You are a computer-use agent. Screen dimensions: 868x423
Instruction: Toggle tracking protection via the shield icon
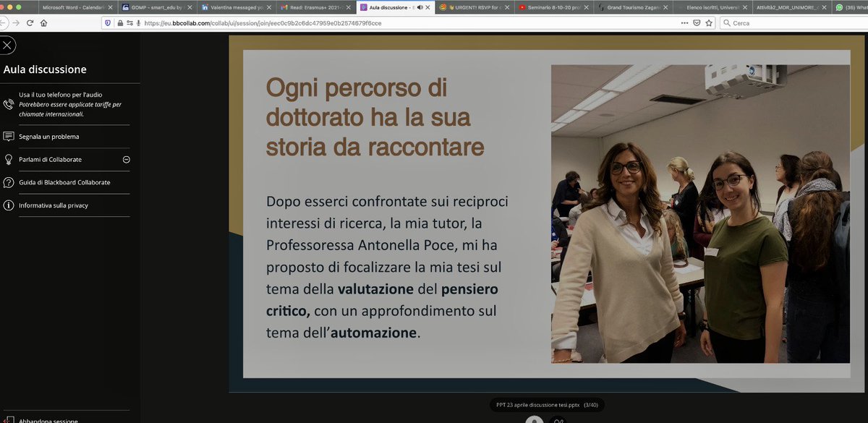click(x=109, y=22)
